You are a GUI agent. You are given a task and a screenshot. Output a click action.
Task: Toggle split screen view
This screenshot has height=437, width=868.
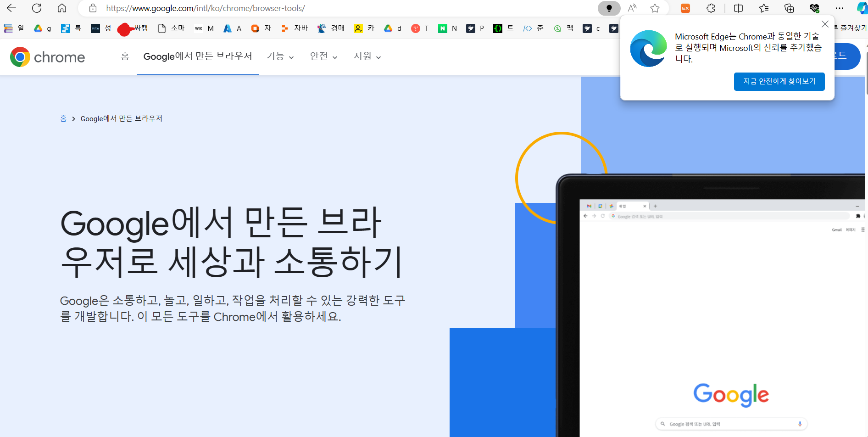pyautogui.click(x=738, y=8)
